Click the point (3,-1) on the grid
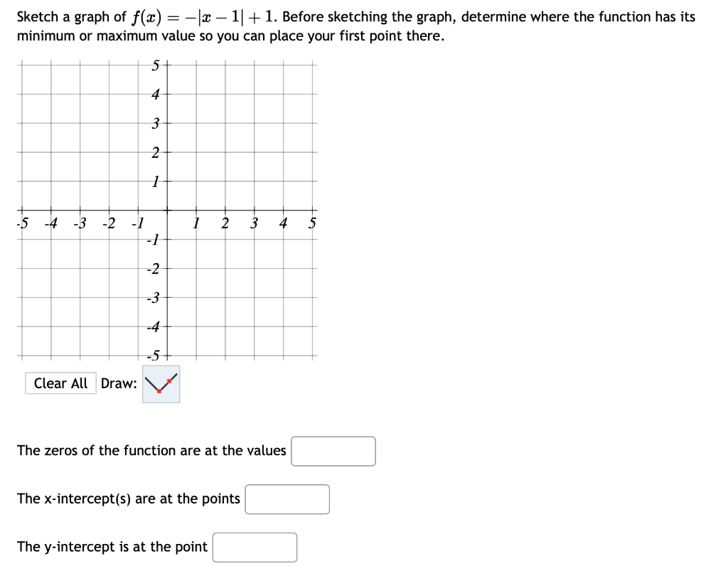This screenshot has width=728, height=571. 253,238
